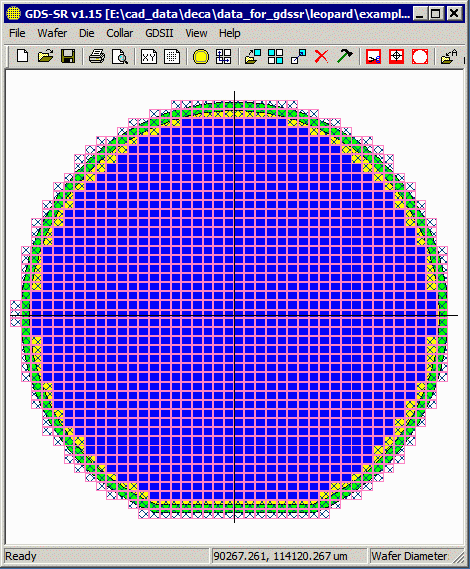Click the folder with cyan square icon
Viewport: 470px width, 569px height.
pyautogui.click(x=253, y=57)
